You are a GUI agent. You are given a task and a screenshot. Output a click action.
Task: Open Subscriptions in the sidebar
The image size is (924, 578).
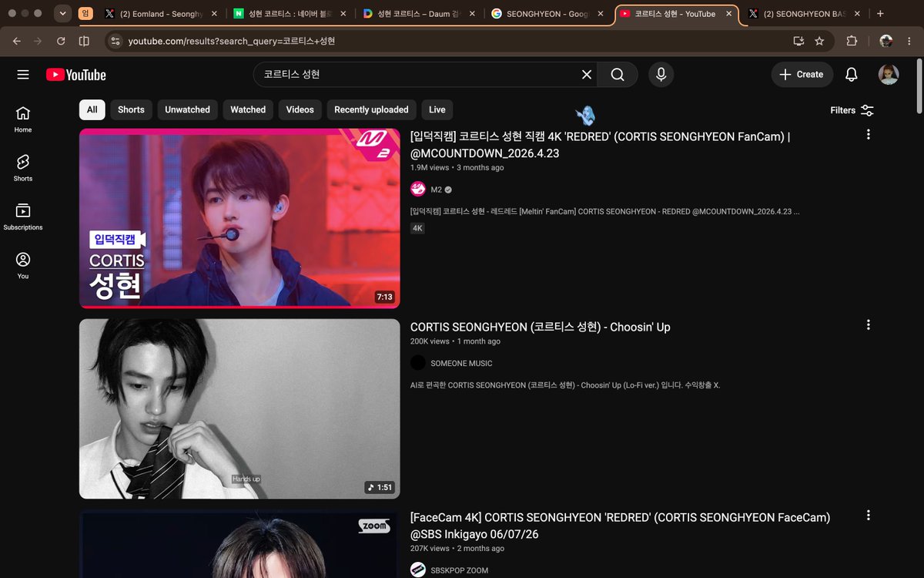[x=23, y=217]
